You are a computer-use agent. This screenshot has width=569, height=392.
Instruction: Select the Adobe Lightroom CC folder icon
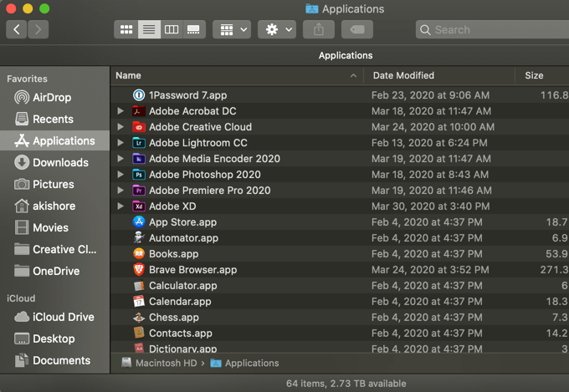coord(139,143)
